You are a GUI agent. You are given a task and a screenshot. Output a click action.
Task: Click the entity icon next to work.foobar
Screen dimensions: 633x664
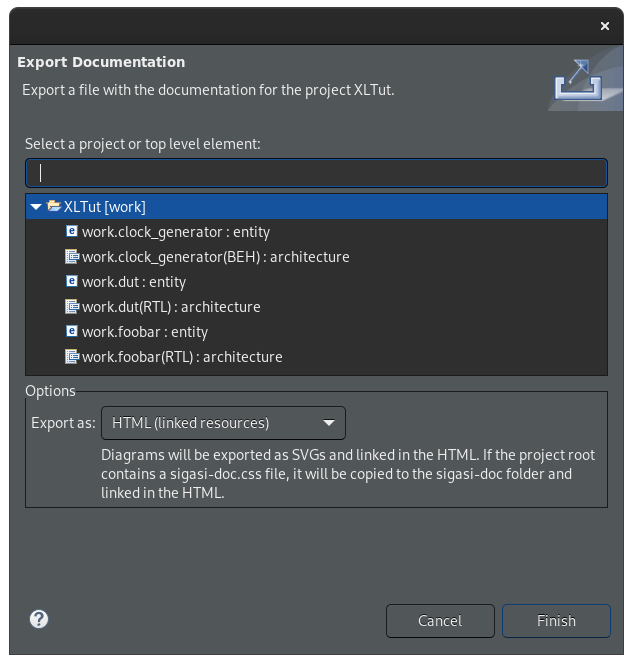72,331
